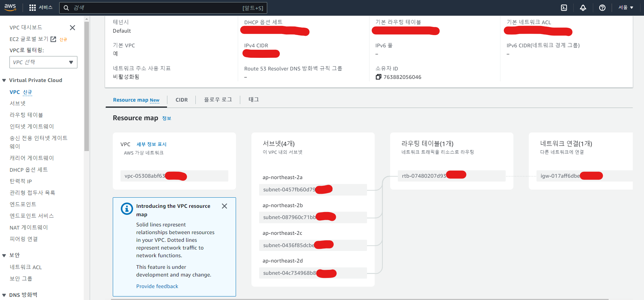The width and height of the screenshot is (644, 300).
Task: Collapse the DNS firewall section
Action: (4, 295)
